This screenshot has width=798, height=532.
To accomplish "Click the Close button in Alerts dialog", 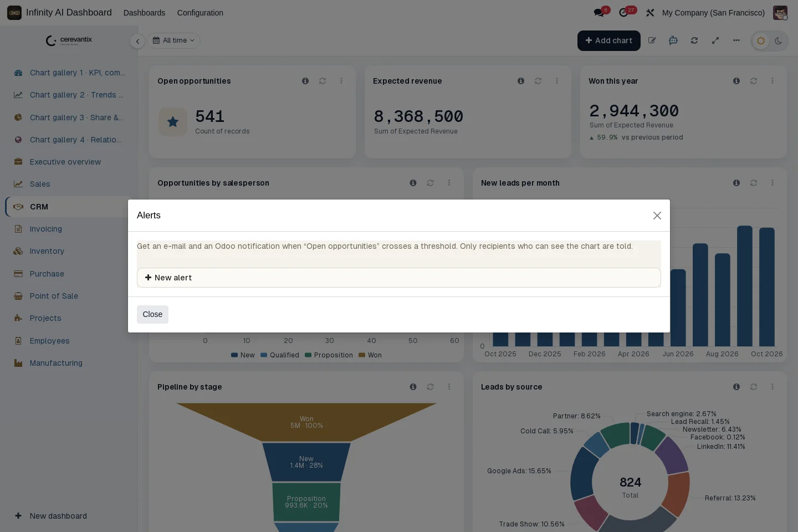I will tap(152, 314).
